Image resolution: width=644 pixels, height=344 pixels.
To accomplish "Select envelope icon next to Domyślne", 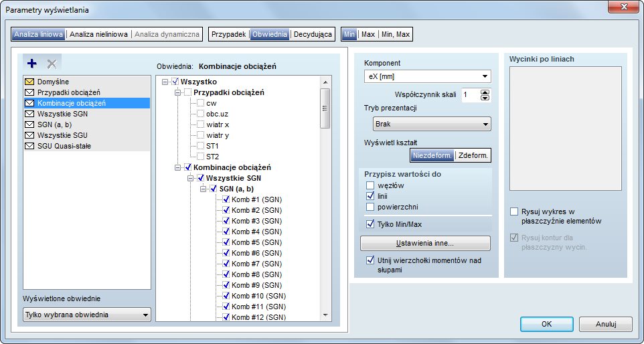I will click(29, 82).
